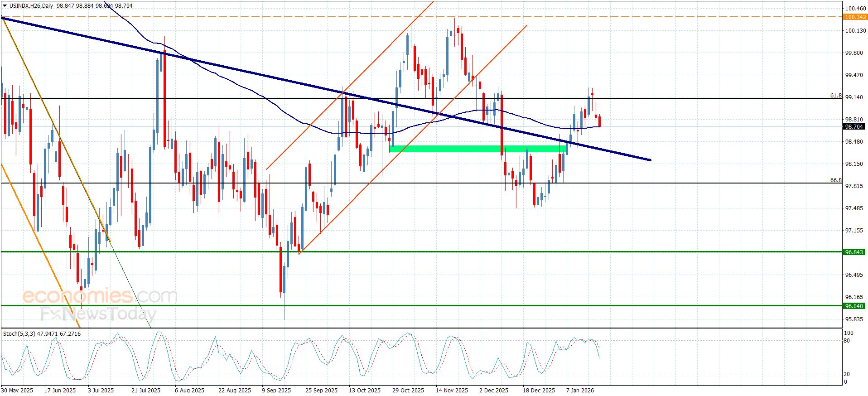Click the 80 level on stochastic scale
The width and height of the screenshot is (868, 396).
[847, 341]
